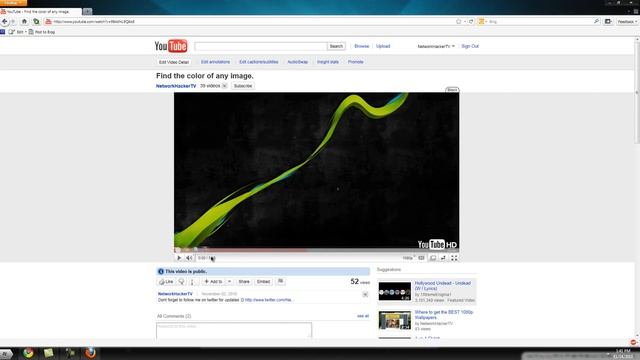Toggle captions in the player
This screenshot has width=640, height=360.
tap(422, 258)
